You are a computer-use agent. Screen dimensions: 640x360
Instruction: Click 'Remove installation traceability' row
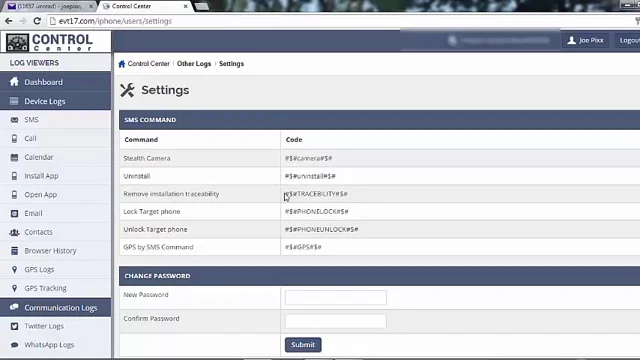click(x=380, y=194)
